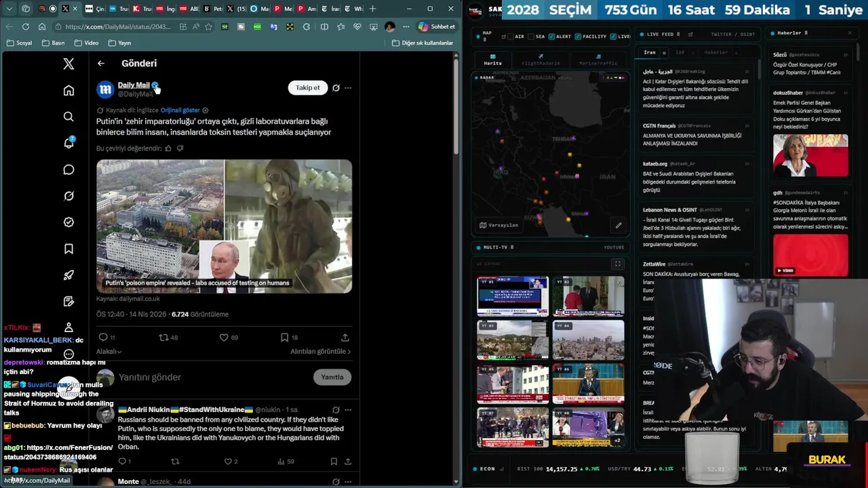The width and height of the screenshot is (868, 488).
Task: Open the X home feed icon
Action: pos(68,90)
